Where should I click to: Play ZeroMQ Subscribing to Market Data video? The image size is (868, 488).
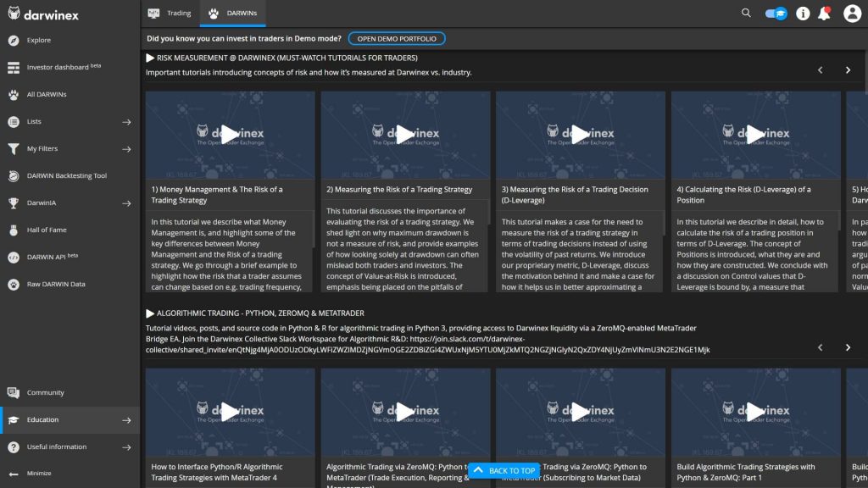click(x=580, y=412)
